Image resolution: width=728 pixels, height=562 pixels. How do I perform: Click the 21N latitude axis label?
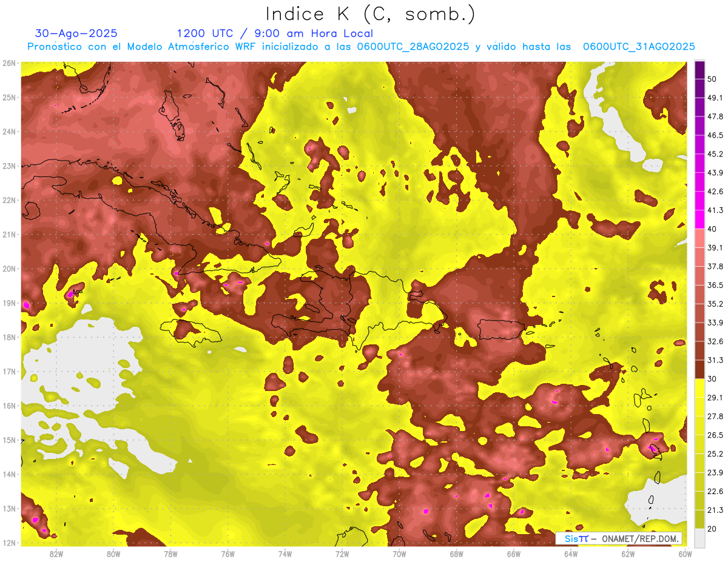pos(8,234)
